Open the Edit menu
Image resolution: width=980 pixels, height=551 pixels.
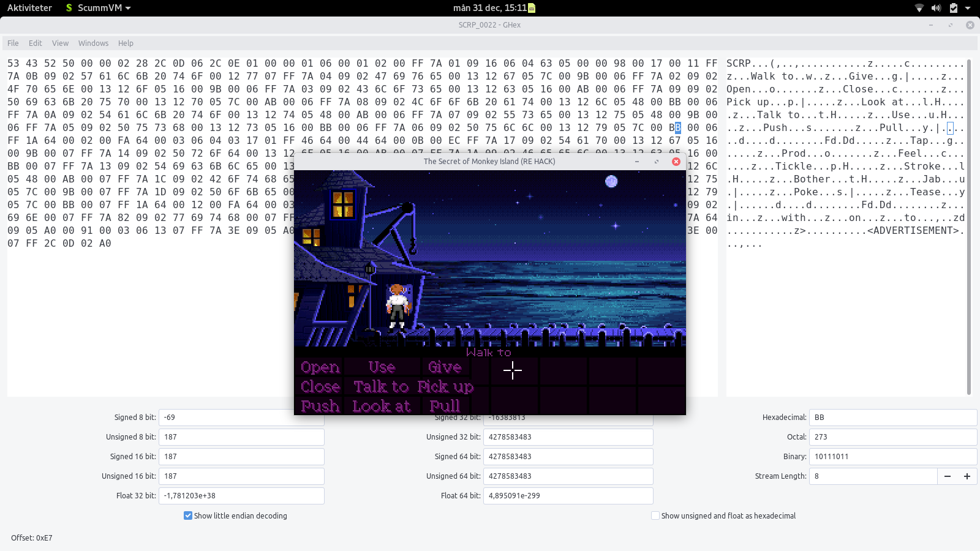[x=36, y=43]
